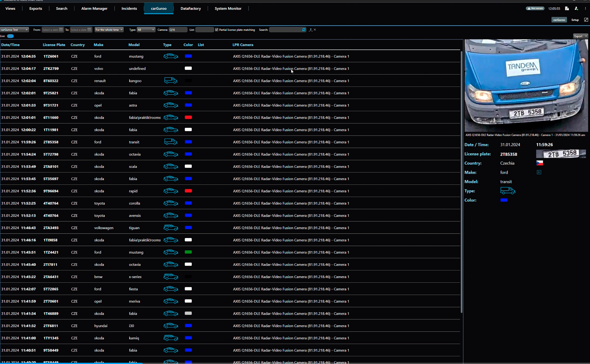The image size is (590, 364).
Task: Click van type icon in details panel
Action: point(508,191)
